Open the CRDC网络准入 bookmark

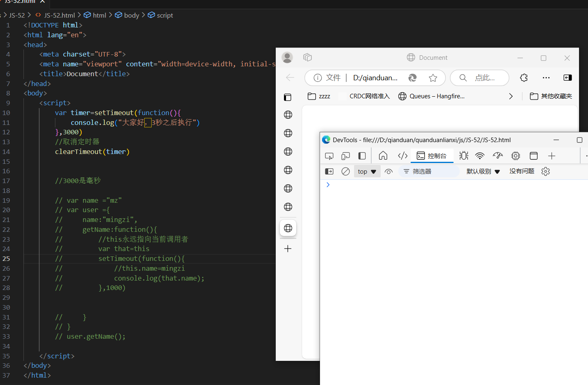click(365, 96)
